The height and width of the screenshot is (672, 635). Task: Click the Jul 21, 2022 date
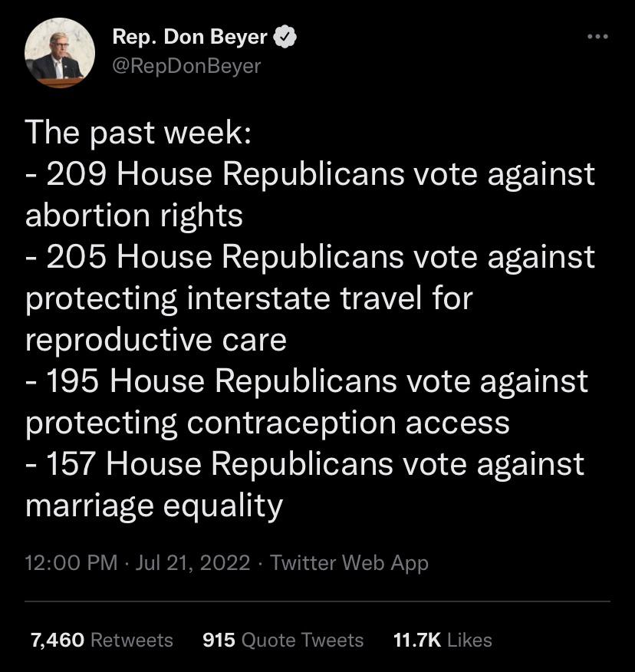[x=192, y=562]
